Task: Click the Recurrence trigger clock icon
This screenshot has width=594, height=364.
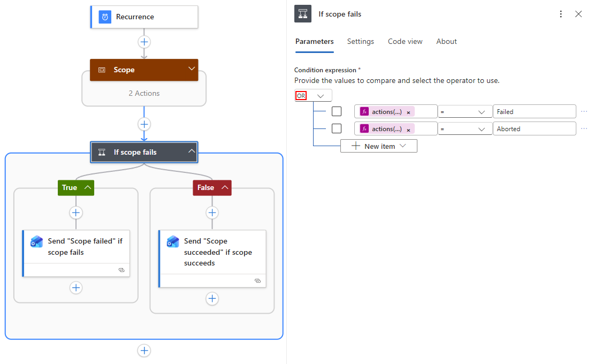Action: click(105, 17)
